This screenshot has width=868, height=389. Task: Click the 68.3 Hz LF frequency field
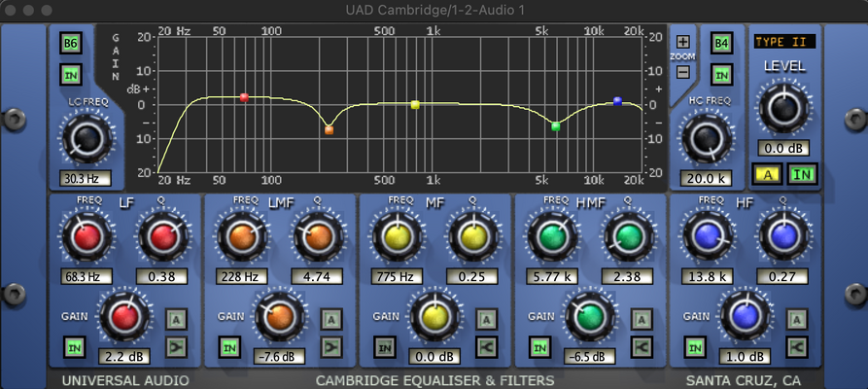86,276
